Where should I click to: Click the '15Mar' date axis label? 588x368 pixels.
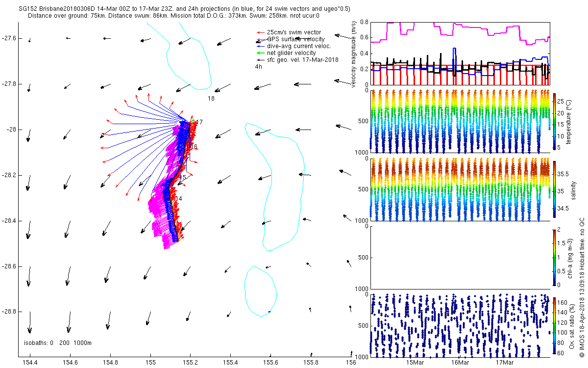pos(415,363)
